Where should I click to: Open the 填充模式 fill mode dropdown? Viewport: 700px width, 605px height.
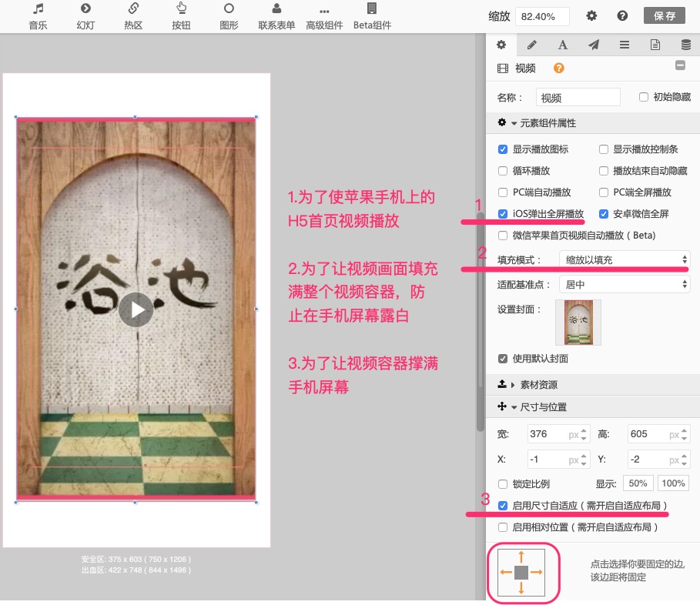point(624,259)
